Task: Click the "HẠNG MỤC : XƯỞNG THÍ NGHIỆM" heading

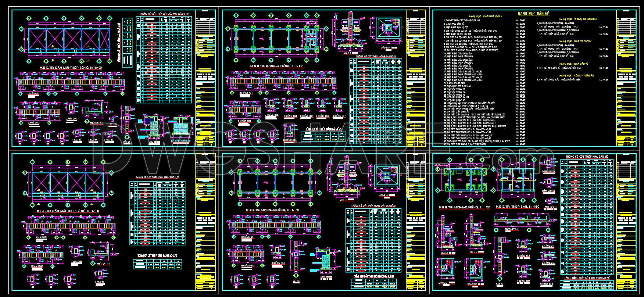Action: 578,19
